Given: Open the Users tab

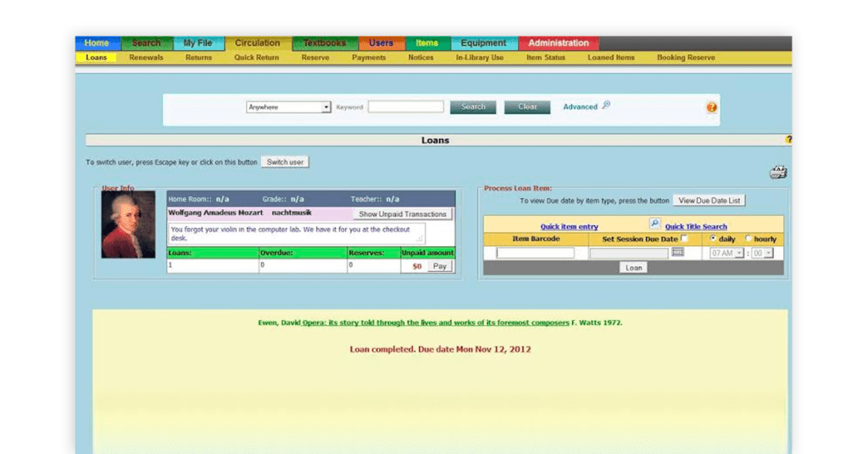Looking at the screenshot, I should point(381,43).
